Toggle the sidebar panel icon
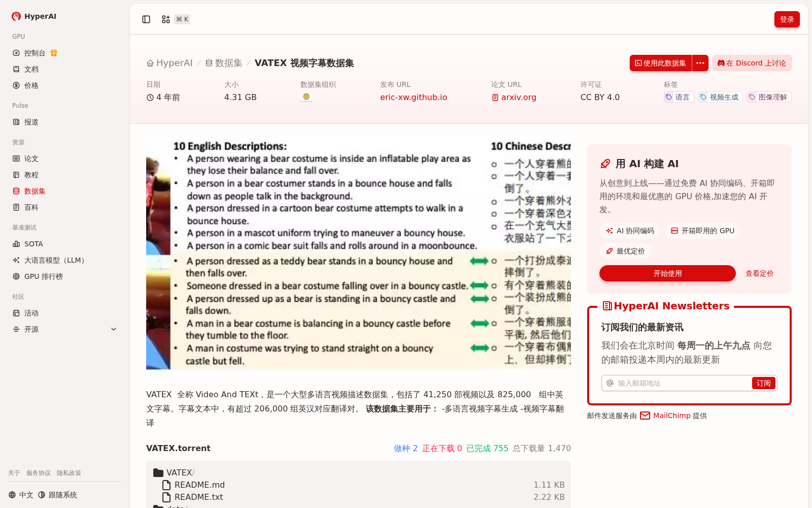This screenshot has height=508, width=812. pyautogui.click(x=146, y=19)
